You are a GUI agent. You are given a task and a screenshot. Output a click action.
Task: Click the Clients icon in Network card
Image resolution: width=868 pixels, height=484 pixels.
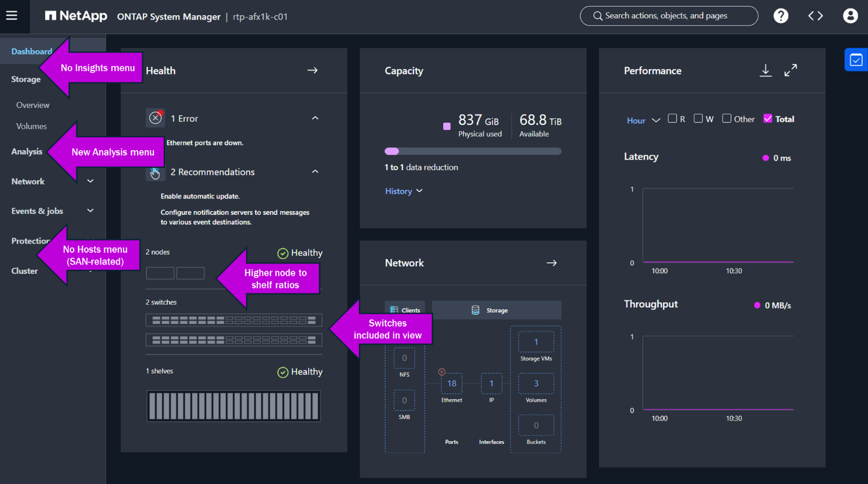tap(394, 310)
